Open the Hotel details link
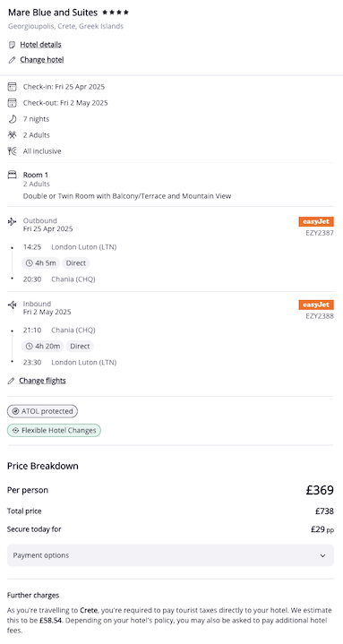This screenshot has width=343, height=644. click(x=40, y=45)
